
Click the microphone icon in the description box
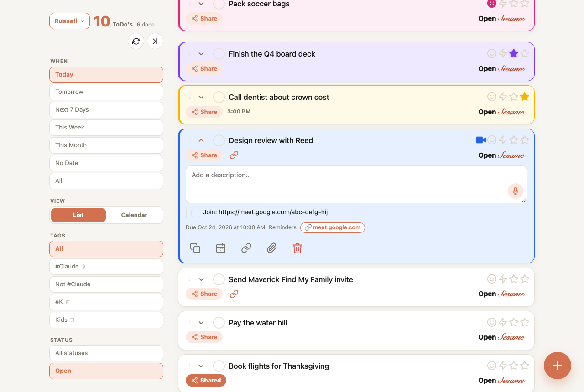tap(516, 191)
